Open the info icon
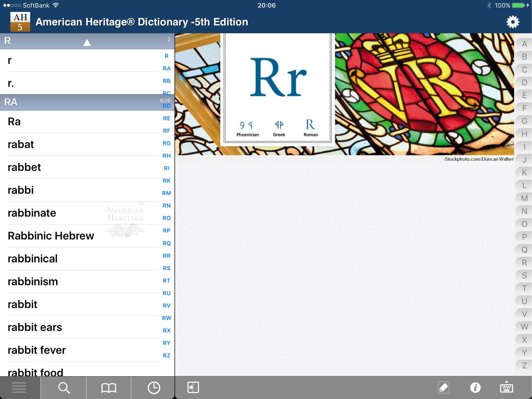The image size is (532, 399). [x=475, y=388]
